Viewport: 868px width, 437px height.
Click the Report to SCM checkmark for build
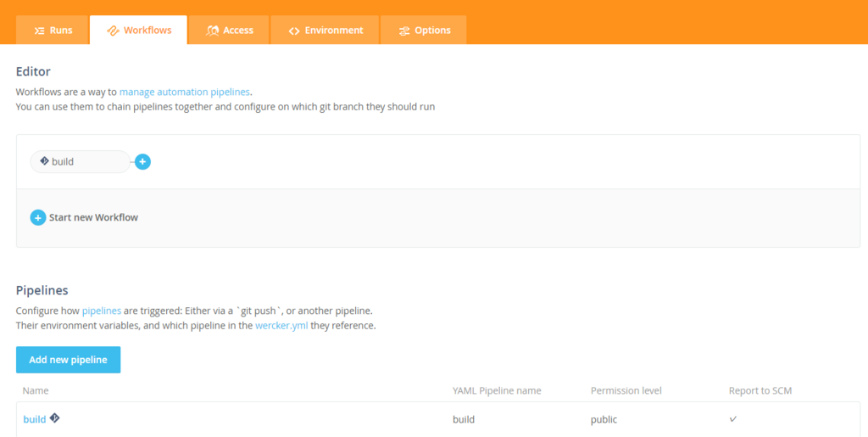(x=733, y=418)
